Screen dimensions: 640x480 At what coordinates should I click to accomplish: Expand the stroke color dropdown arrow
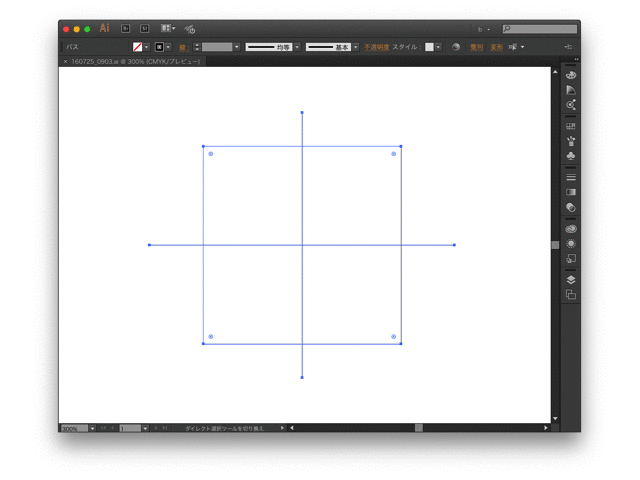click(x=168, y=47)
